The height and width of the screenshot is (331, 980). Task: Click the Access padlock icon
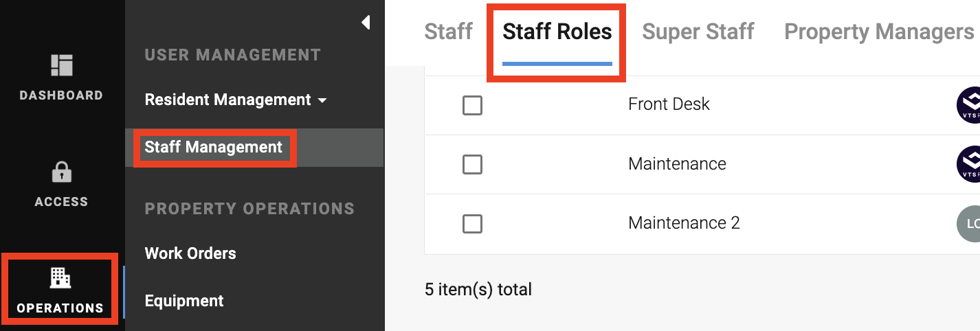(x=61, y=172)
